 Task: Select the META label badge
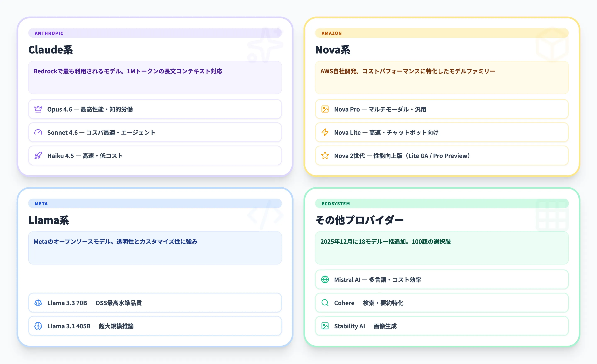tap(155, 204)
